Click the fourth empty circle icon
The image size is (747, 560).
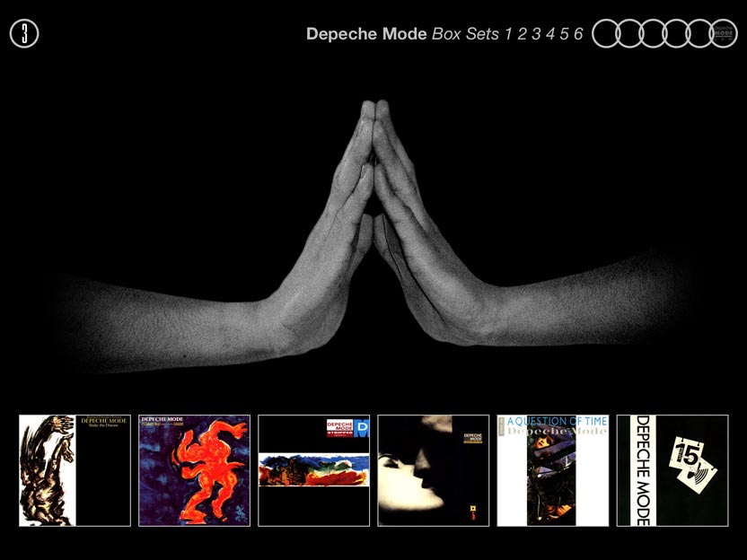676,33
